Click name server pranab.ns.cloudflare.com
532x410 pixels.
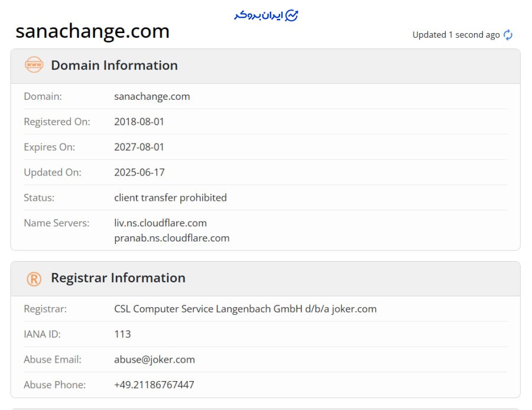(171, 238)
